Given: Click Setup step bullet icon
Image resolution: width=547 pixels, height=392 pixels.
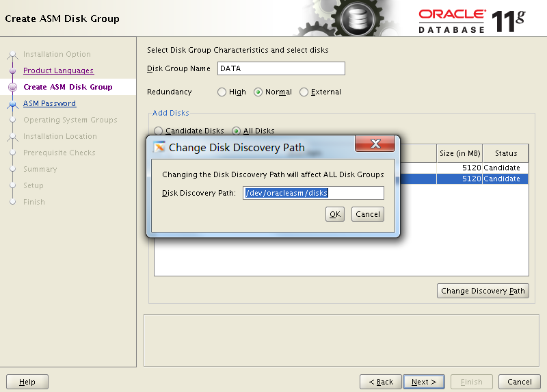Looking at the screenshot, I should click(12, 185).
